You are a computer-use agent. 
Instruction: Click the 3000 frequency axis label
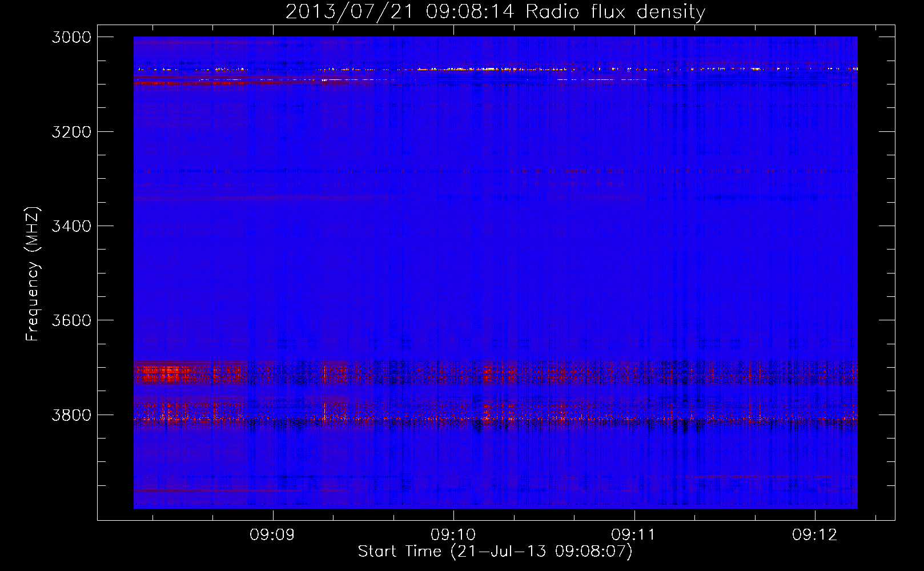(x=71, y=37)
